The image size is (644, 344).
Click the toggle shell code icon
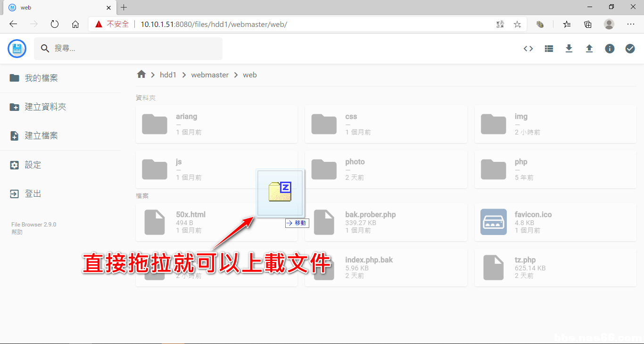coord(528,49)
